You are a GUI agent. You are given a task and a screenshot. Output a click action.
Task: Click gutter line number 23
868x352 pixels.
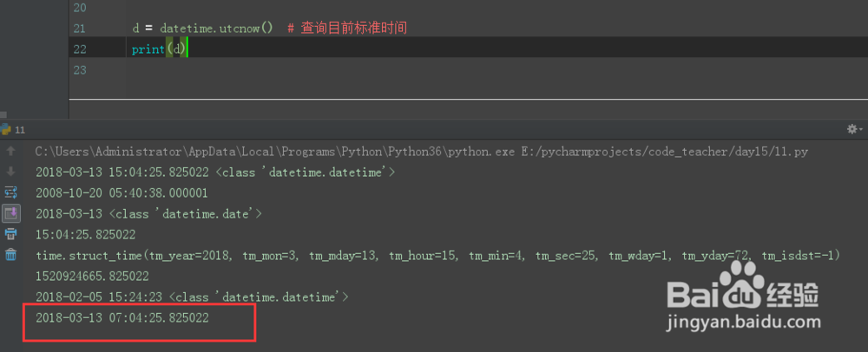pyautogui.click(x=80, y=70)
